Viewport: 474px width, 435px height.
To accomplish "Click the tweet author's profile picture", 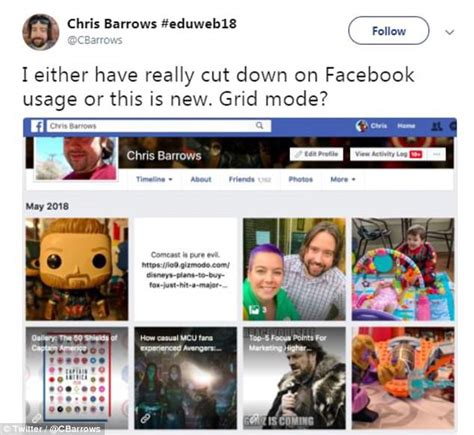I will (x=41, y=32).
